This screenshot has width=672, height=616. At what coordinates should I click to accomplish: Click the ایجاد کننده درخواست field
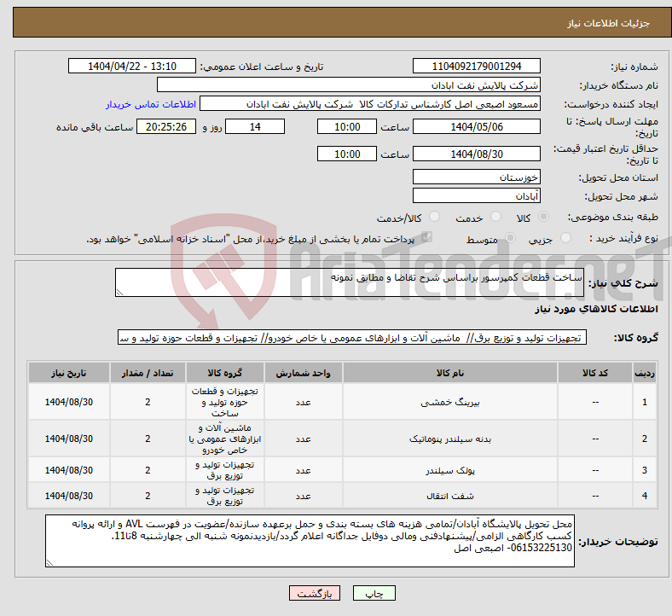click(x=370, y=104)
